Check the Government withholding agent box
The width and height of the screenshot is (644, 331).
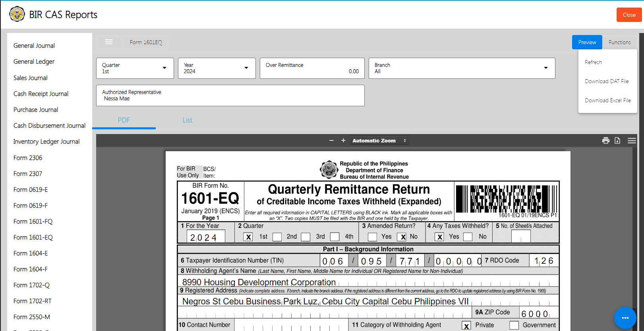[514, 325]
